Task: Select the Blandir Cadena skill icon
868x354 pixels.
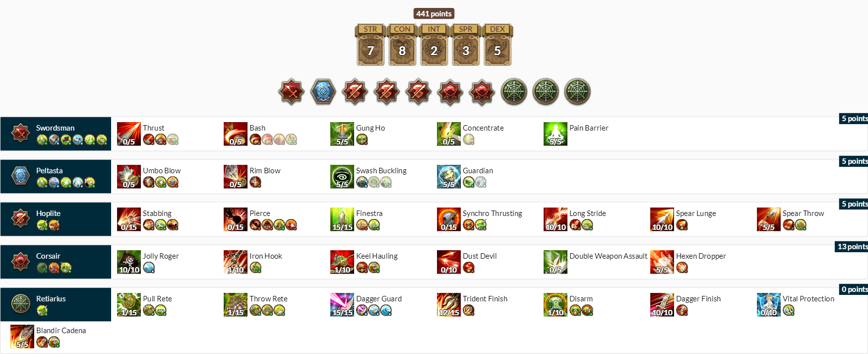Action: click(x=22, y=337)
